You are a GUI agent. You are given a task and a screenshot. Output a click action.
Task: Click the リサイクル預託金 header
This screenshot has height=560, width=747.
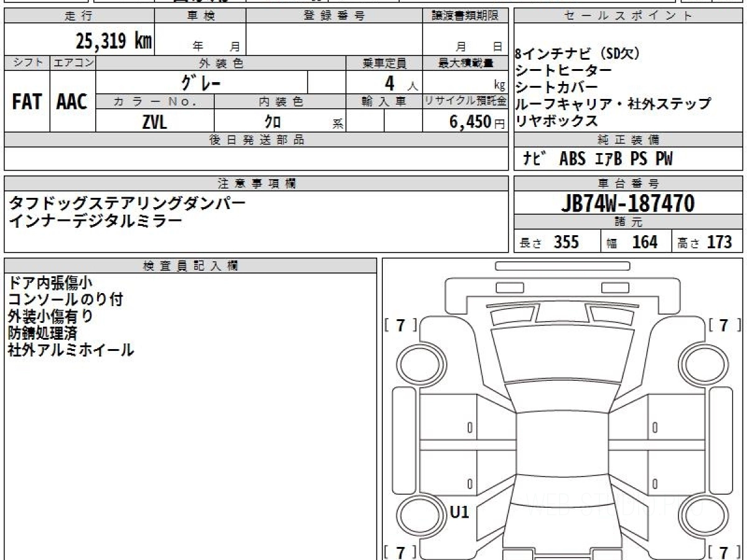pyautogui.click(x=465, y=101)
